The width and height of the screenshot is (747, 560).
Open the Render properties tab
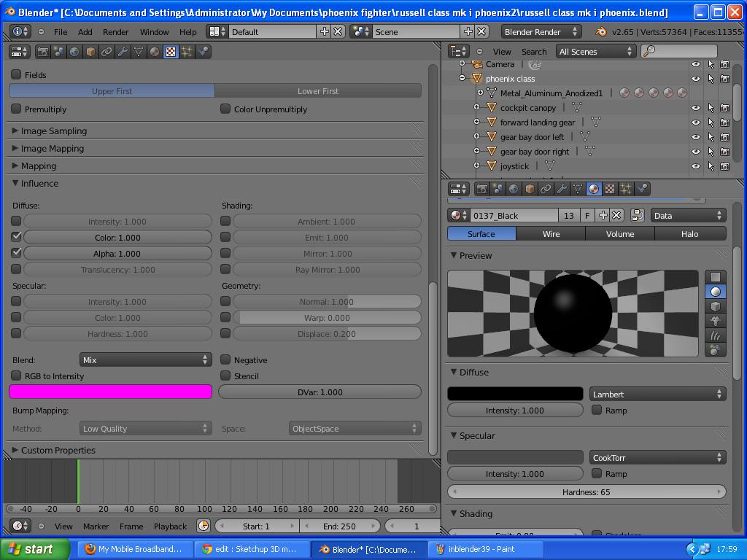pos(481,189)
